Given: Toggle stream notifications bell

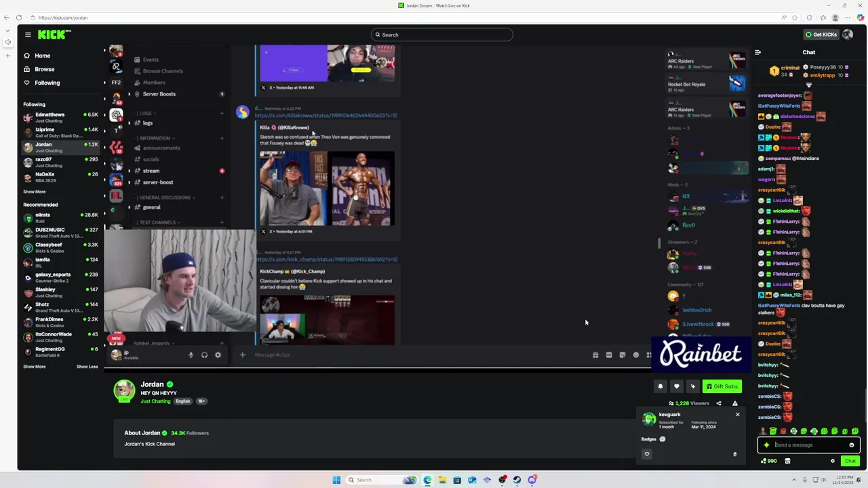Looking at the screenshot, I should [x=660, y=386].
